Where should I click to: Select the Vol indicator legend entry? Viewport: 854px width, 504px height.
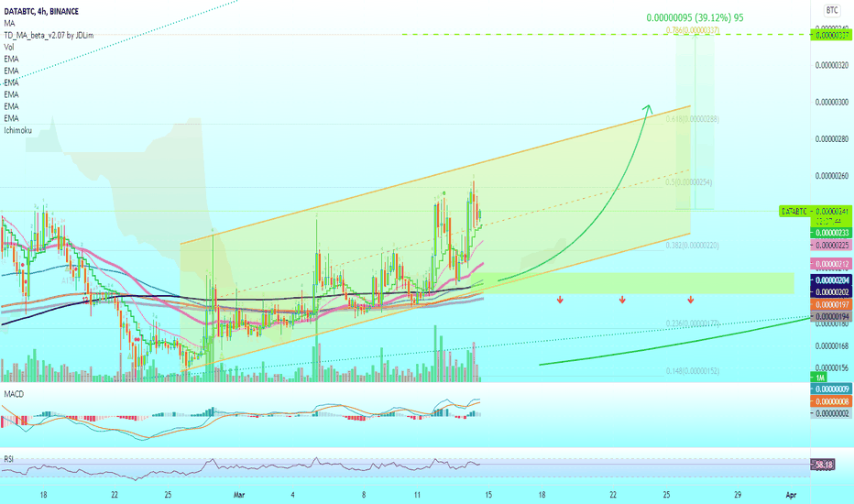9,47
